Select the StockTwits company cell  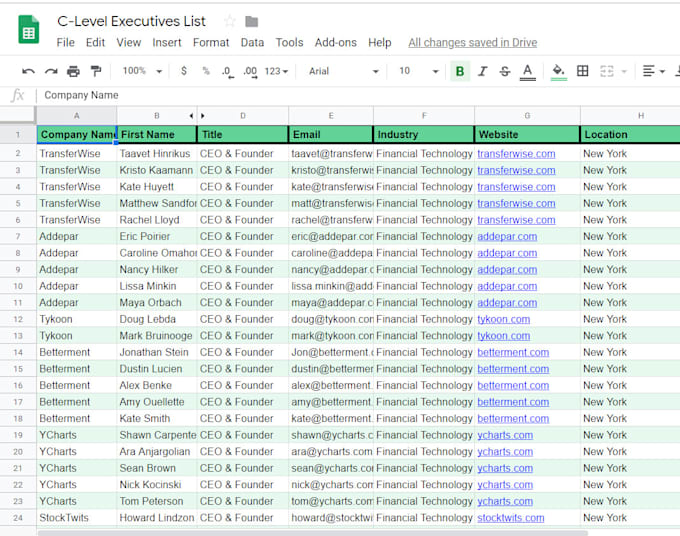77,518
